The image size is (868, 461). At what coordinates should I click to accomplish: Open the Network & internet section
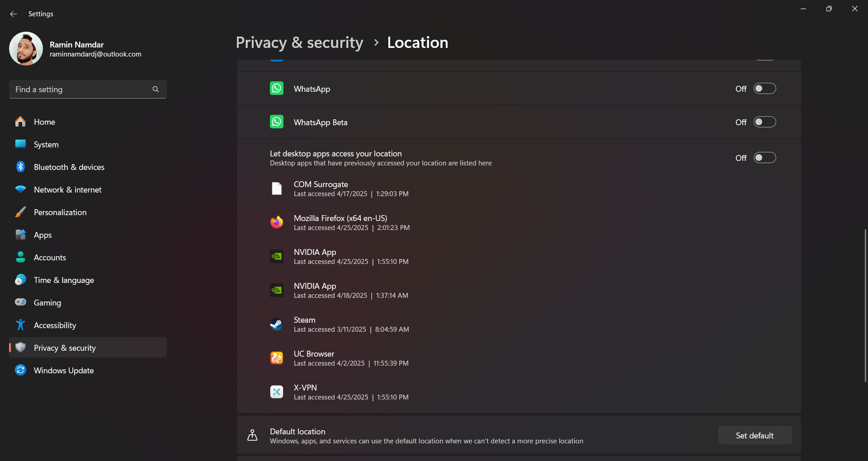coord(68,190)
